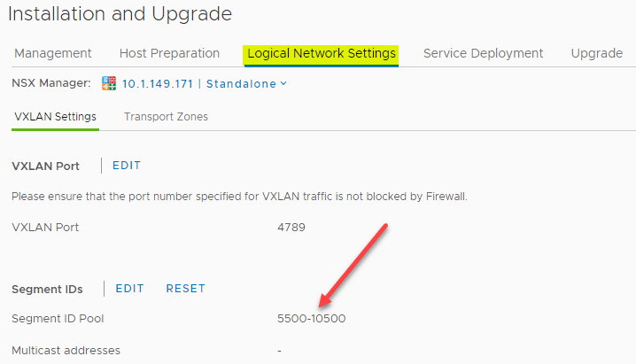The width and height of the screenshot is (636, 364).
Task: Click the NSX Manager firewall icon
Action: pyautogui.click(x=109, y=83)
